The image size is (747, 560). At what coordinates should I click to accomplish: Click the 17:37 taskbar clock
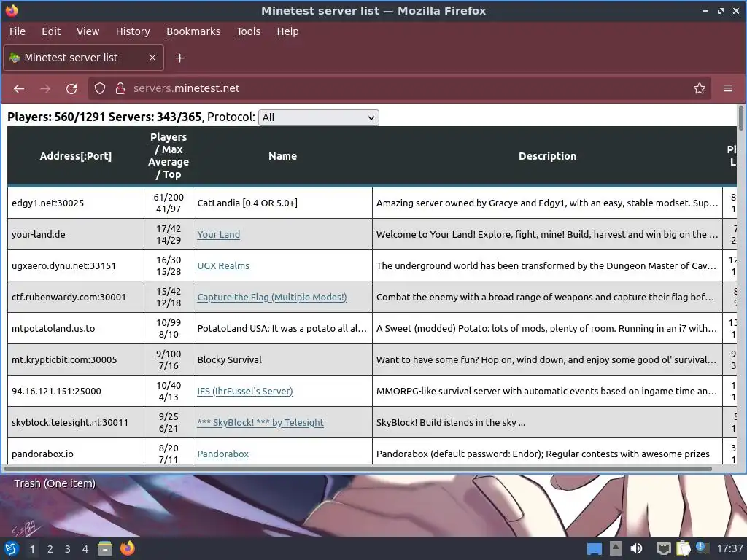(x=730, y=548)
